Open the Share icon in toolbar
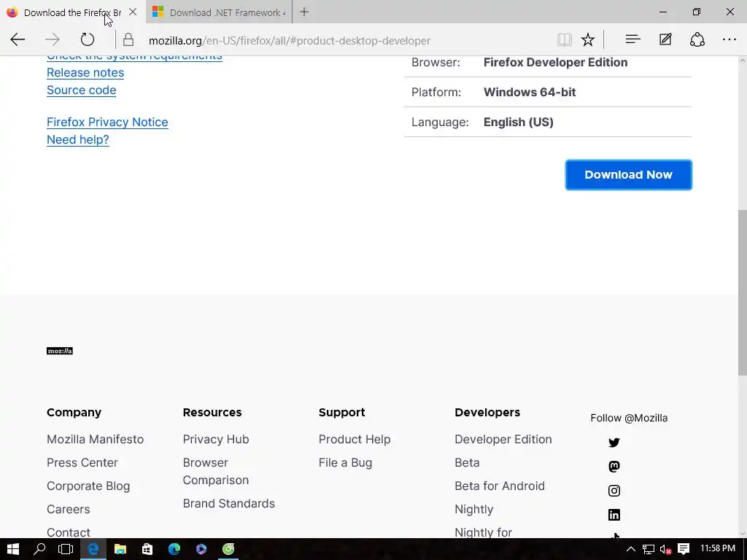Screen dimensions: 747x560 pyautogui.click(x=697, y=39)
